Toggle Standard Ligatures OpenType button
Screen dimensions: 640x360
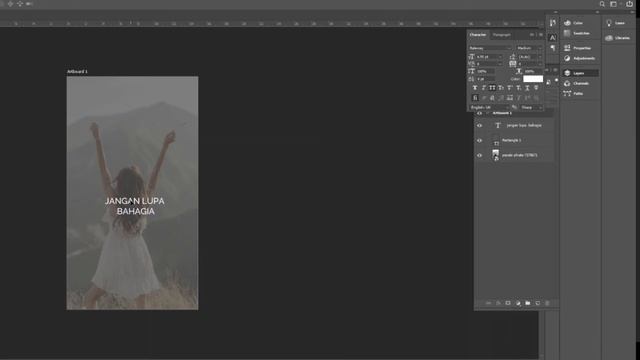[x=475, y=98]
